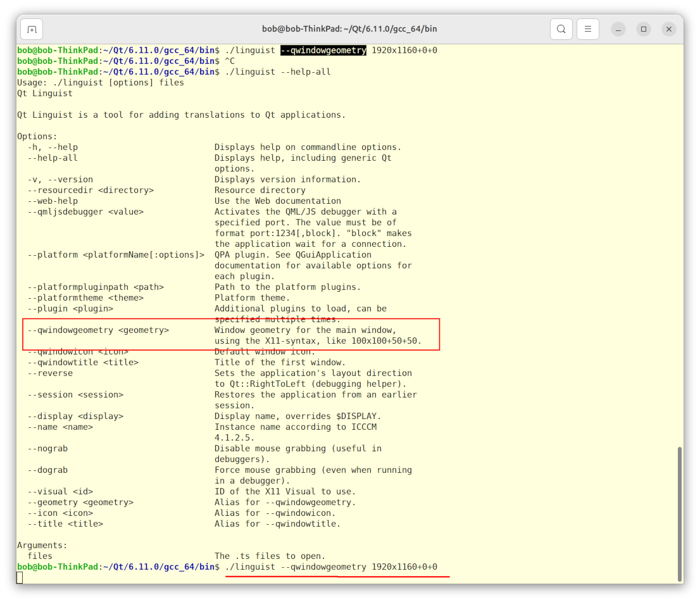This screenshot has height=602, width=700.
Task: Click 'Title of the first window.' description
Action: click(280, 362)
